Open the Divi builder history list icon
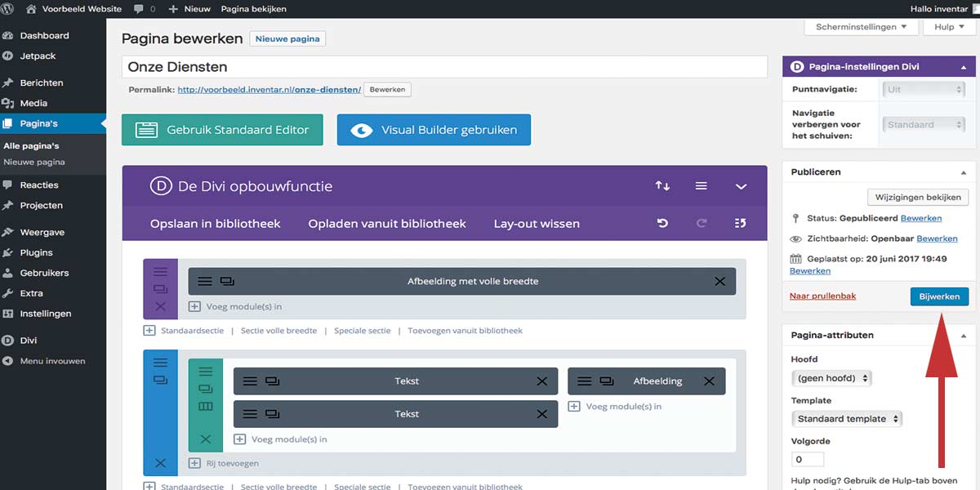The image size is (980, 490). pyautogui.click(x=740, y=223)
